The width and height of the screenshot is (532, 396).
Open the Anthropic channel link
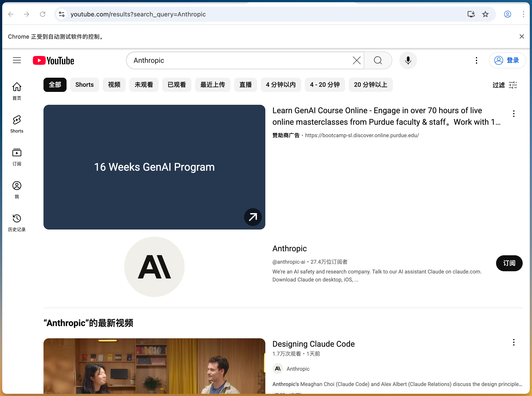coord(289,249)
